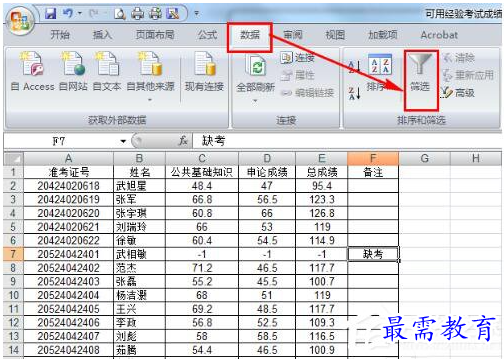Image resolution: width=504 pixels, height=360 pixels.
Task: Click the Quick Print printer icon
Action: click(x=137, y=14)
